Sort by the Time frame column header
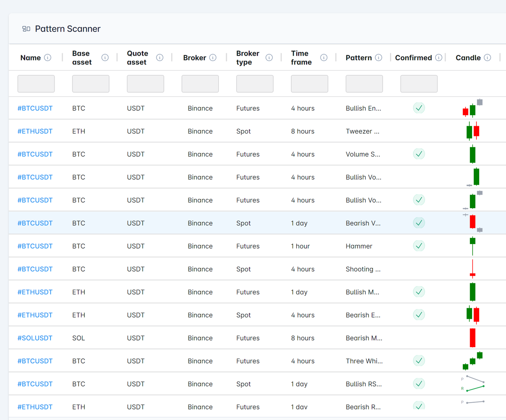 pos(301,58)
